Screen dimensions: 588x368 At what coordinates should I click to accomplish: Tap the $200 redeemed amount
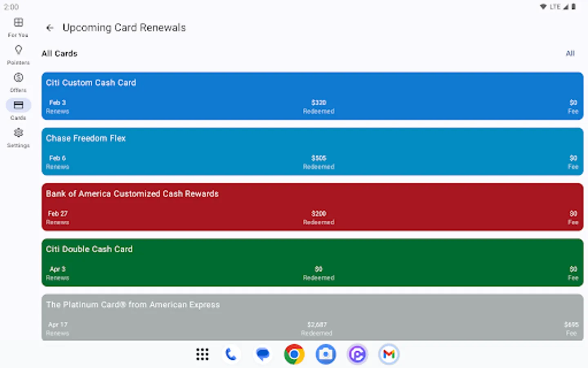pos(319,213)
